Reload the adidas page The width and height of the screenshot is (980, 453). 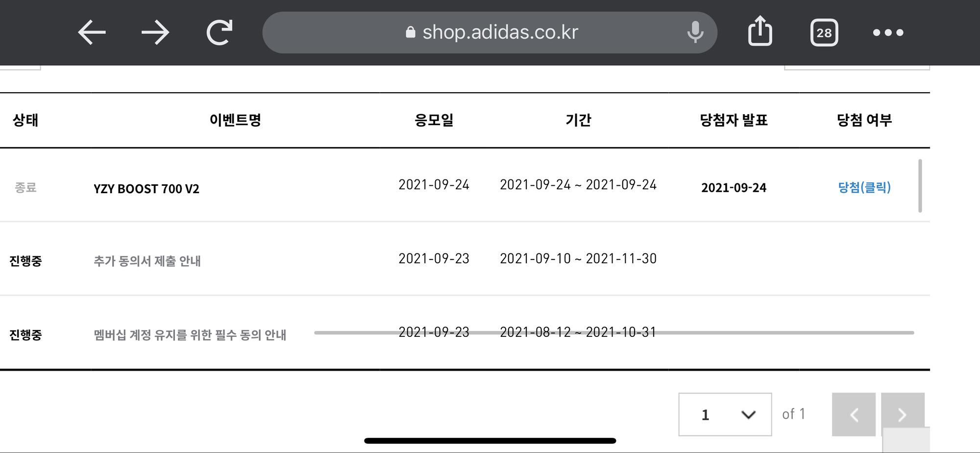click(x=219, y=32)
